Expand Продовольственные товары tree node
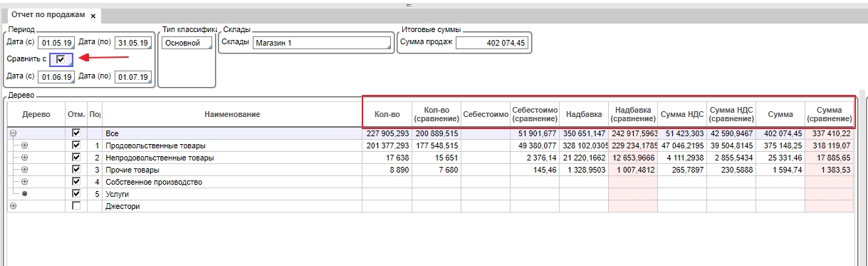 (25, 145)
